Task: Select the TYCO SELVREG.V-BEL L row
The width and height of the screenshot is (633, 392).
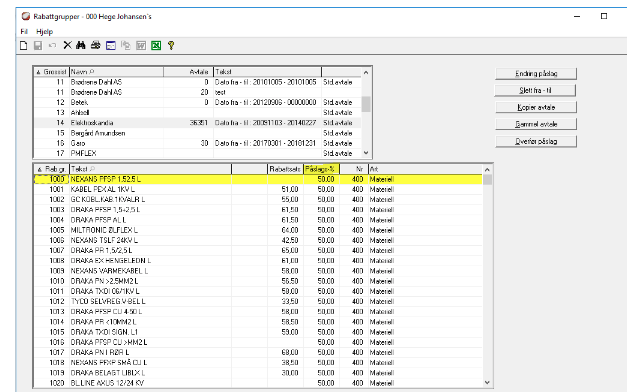Action: [x=258, y=302]
